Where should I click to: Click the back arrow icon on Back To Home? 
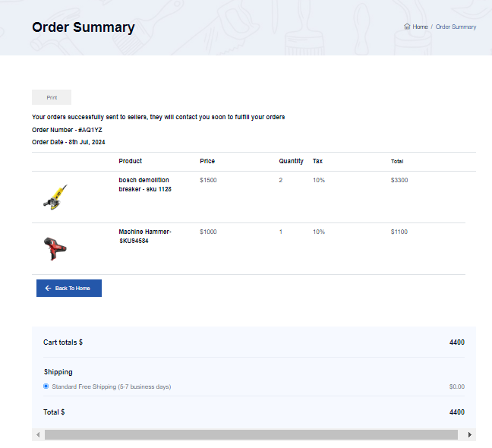(48, 288)
